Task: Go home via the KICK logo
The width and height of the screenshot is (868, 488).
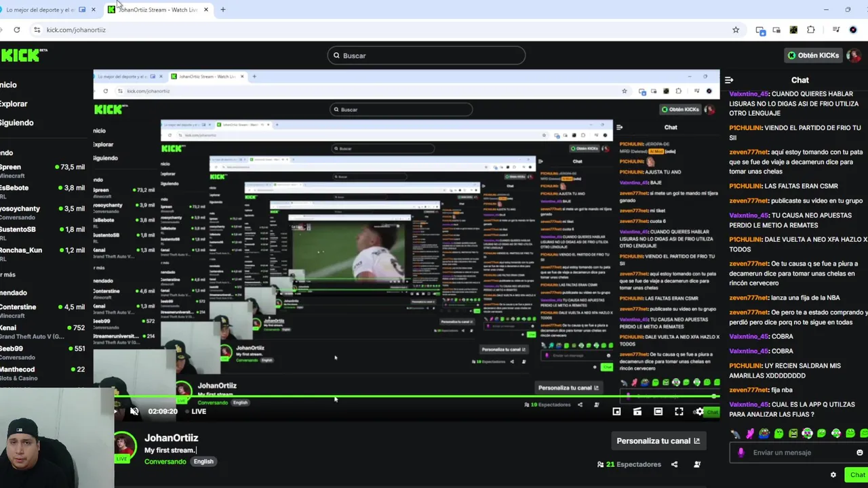Action: click(23, 56)
